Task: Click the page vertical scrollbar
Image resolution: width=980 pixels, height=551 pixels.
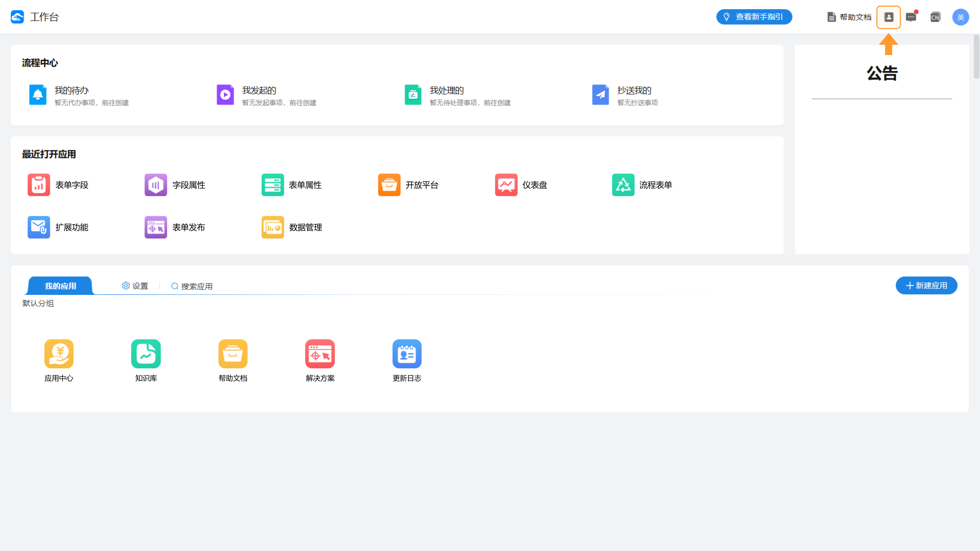Action: tap(976, 57)
